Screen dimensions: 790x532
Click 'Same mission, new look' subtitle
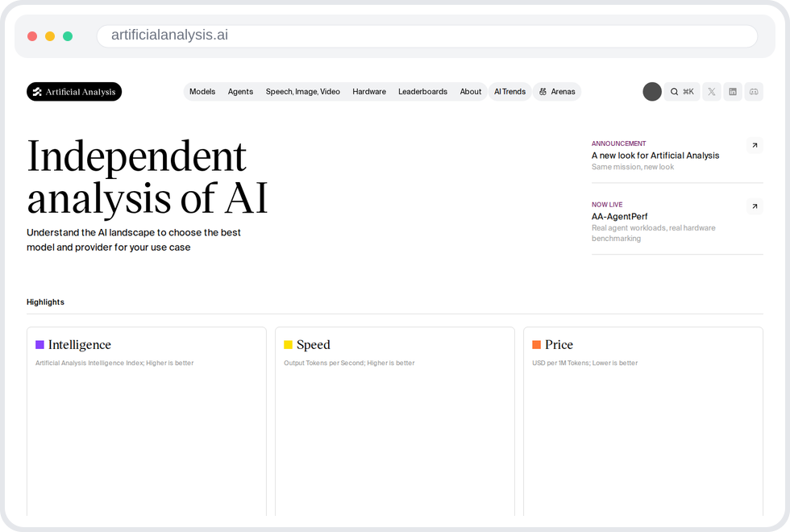click(x=632, y=167)
